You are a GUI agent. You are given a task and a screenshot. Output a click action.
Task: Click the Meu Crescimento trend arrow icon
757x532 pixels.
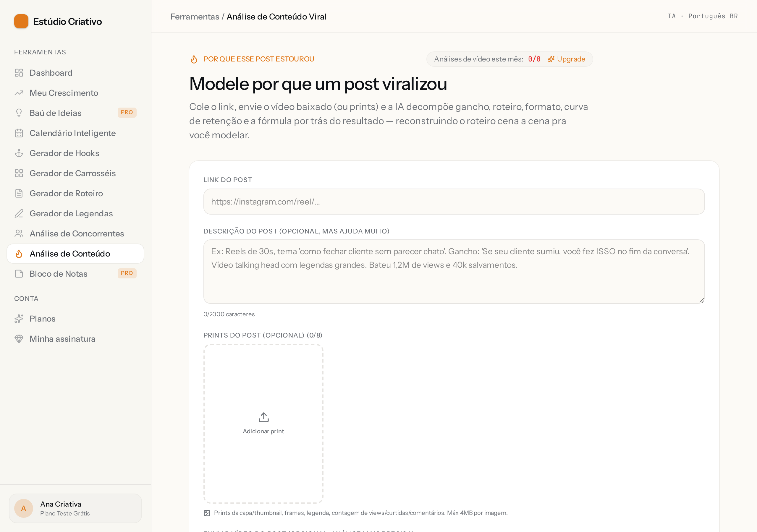click(19, 93)
